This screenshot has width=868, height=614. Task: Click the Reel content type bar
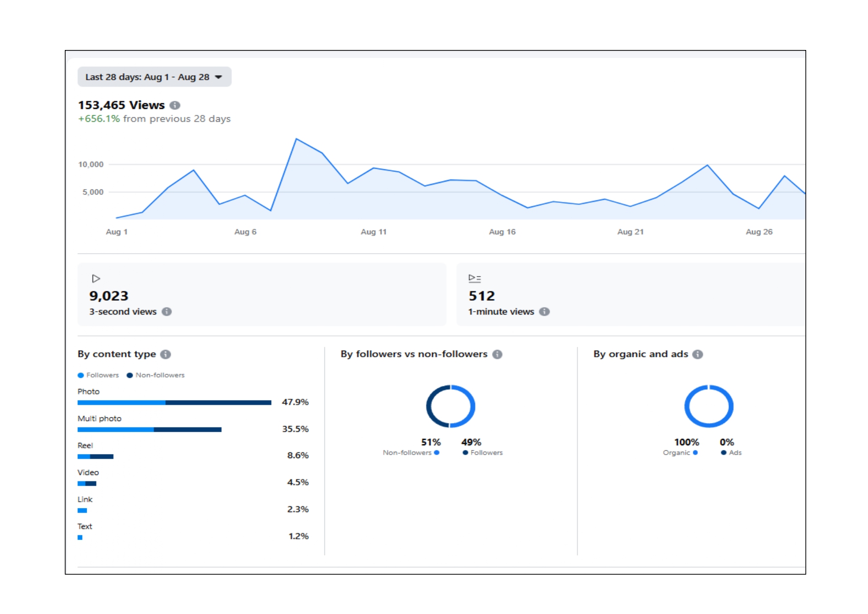click(x=96, y=457)
